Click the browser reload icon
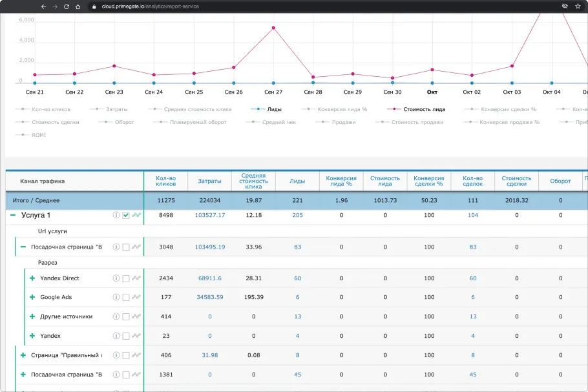This screenshot has width=588, height=392. pos(67,6)
